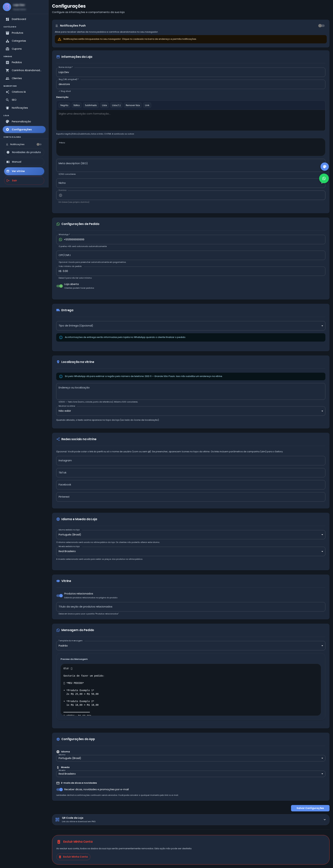Click the Carrinhos Abandonados cart icon

pyautogui.click(x=7, y=70)
